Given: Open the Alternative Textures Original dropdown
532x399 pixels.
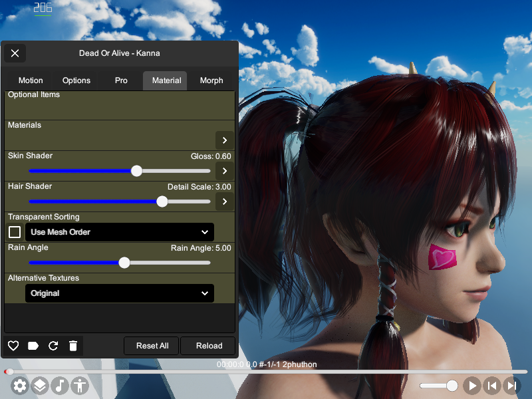Looking at the screenshot, I should tap(120, 293).
